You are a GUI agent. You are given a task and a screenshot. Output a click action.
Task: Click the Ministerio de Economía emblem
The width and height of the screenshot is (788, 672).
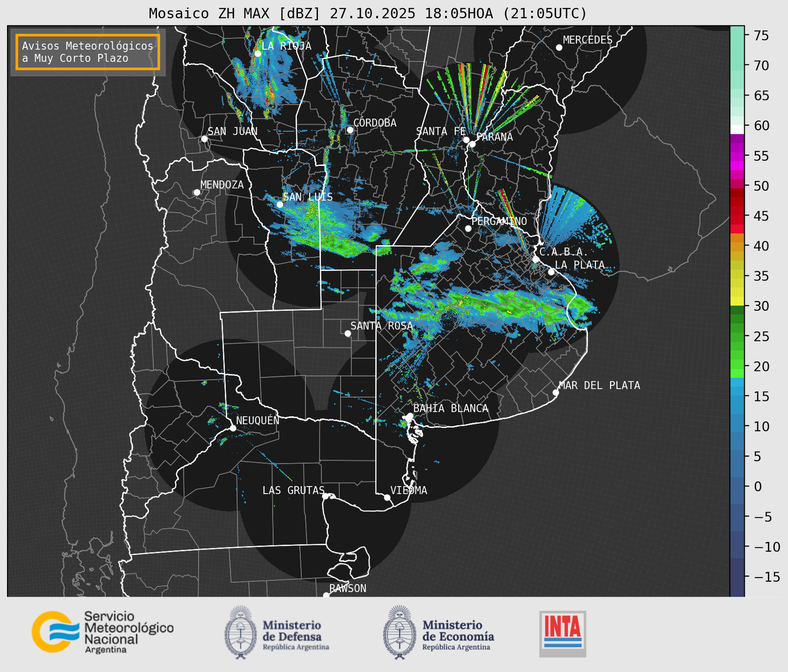click(399, 632)
